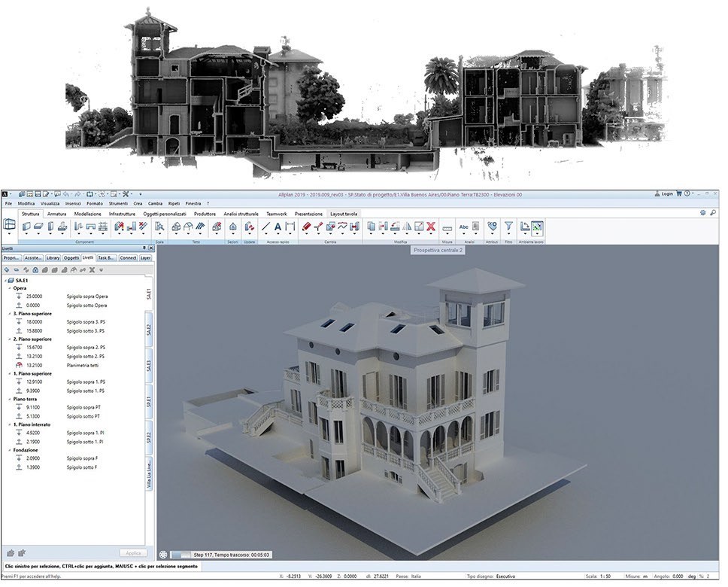Image resolution: width=728 pixels, height=587 pixels.
Task: Open the Library panel tab
Action: pyautogui.click(x=53, y=258)
